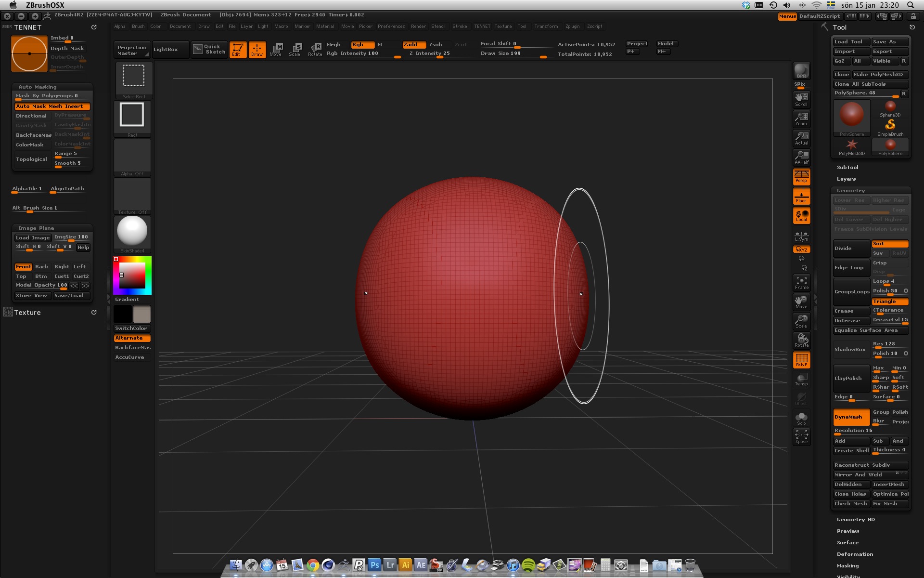Screen dimensions: 924x578
Task: Toggle the Alternate color option
Action: (x=131, y=338)
